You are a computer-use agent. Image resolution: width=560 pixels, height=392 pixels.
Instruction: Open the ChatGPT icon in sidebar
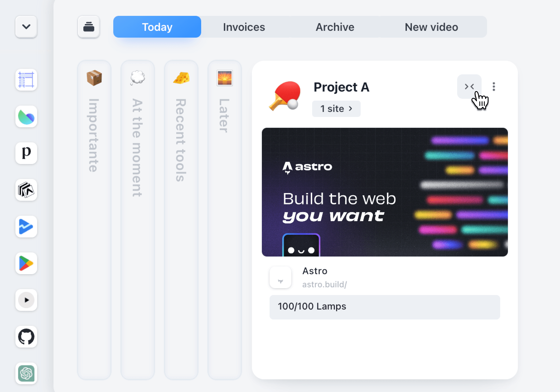coord(26,373)
